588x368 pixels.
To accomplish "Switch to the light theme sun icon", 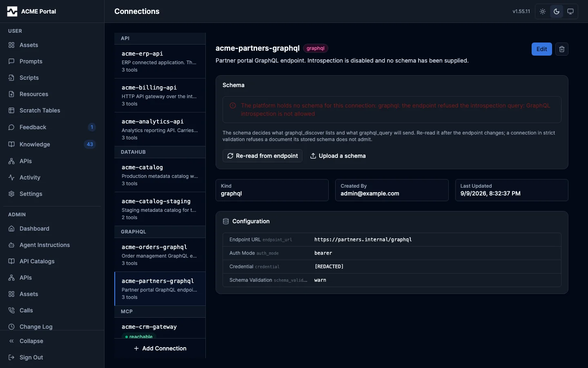I will pos(543,11).
